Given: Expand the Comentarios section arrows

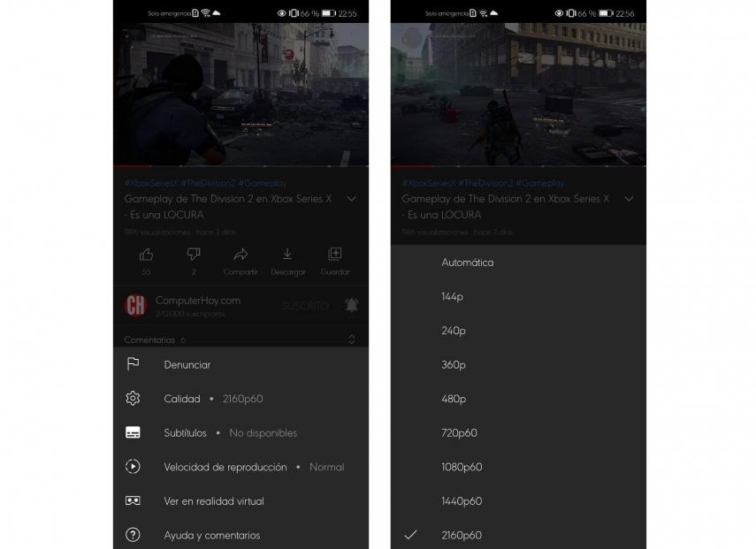Looking at the screenshot, I should (x=352, y=339).
